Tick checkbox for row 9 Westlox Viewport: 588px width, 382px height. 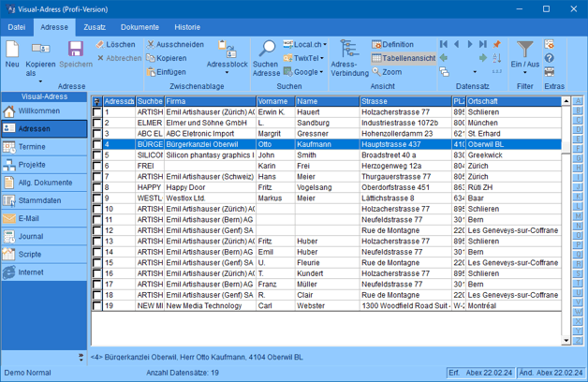(97, 198)
